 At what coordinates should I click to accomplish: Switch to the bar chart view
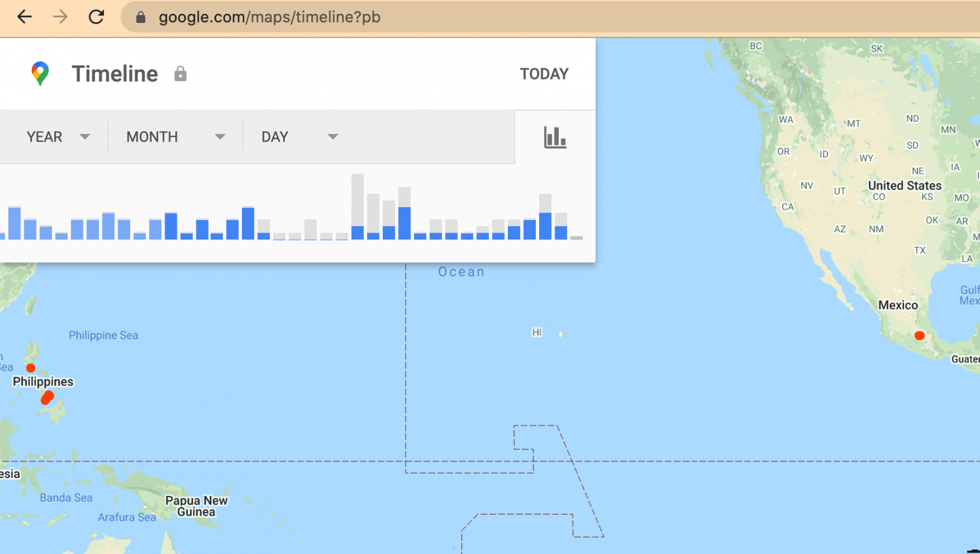coord(554,137)
